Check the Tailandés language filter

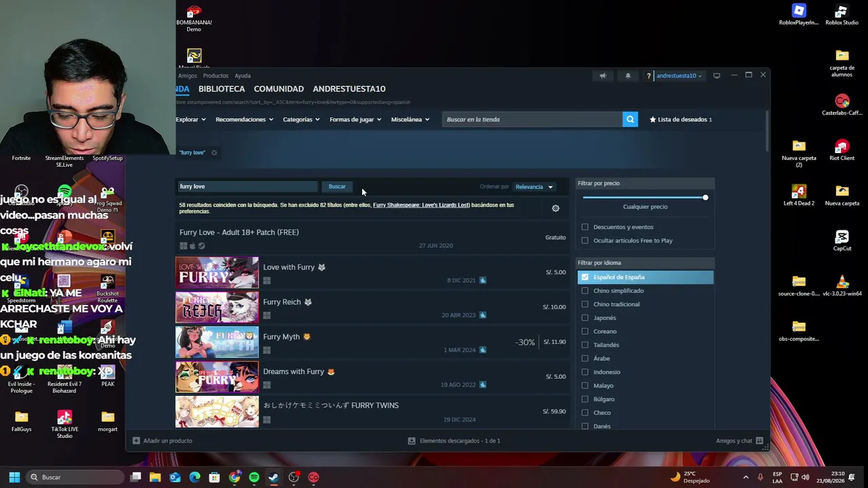coord(585,345)
